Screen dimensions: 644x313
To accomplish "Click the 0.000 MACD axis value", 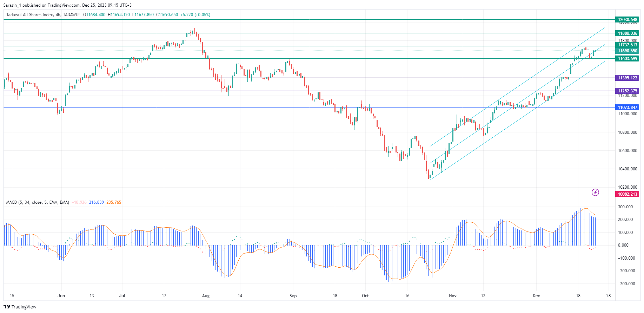I will (623, 245).
